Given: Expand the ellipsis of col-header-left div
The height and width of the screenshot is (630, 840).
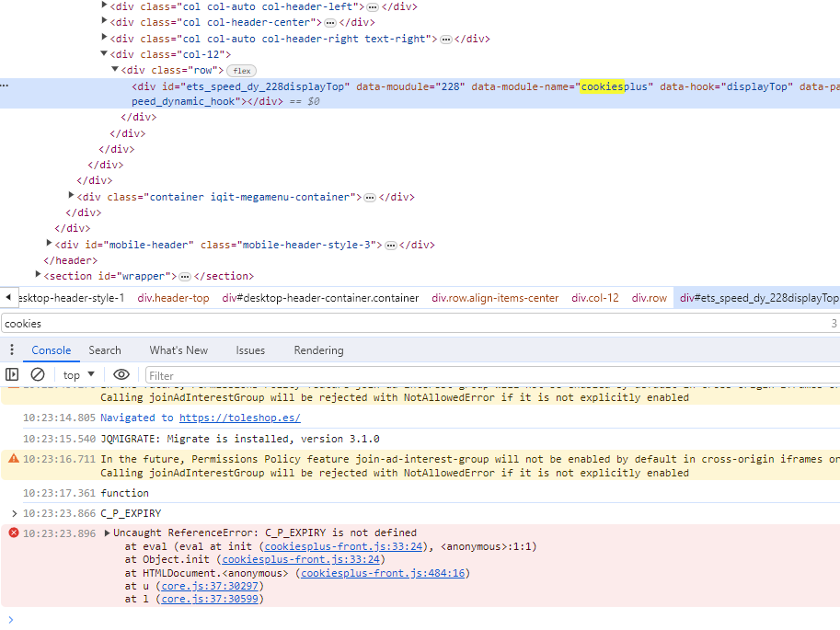Looking at the screenshot, I should (x=373, y=7).
